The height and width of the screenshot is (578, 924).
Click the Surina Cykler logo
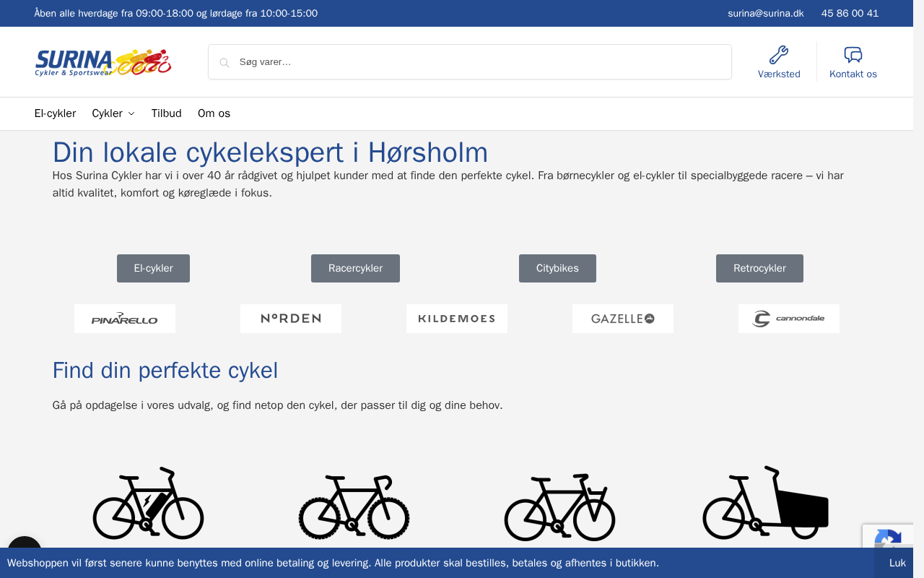coord(103,62)
